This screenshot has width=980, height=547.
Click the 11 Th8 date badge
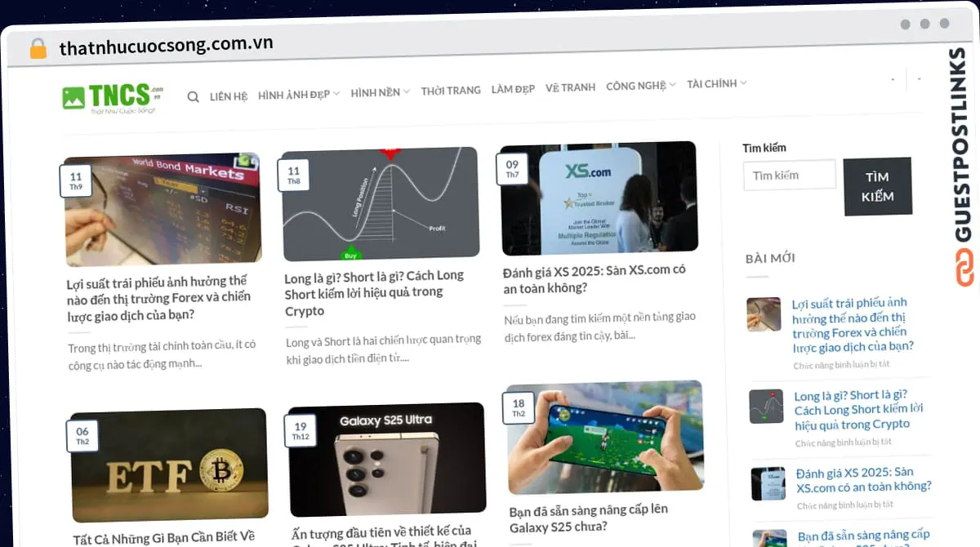(x=293, y=175)
